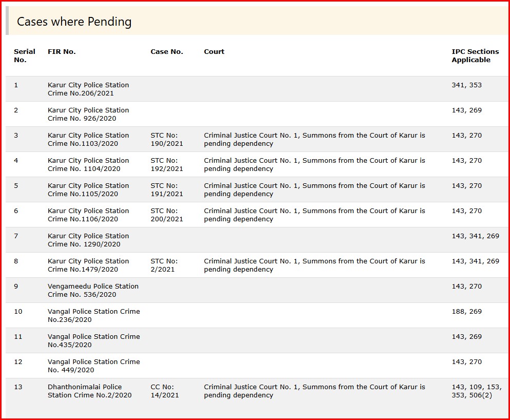Select case number STC No: 192/2021
The image size is (510, 420).
click(167, 164)
